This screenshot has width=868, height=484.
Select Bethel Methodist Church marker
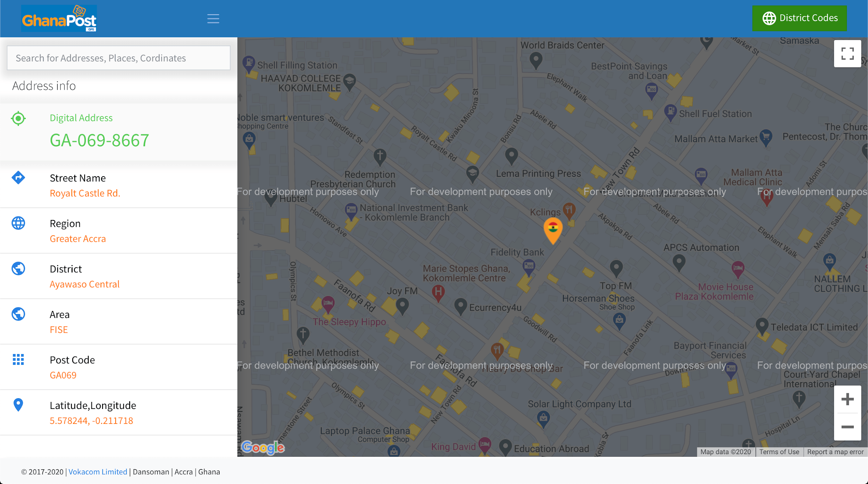[303, 335]
